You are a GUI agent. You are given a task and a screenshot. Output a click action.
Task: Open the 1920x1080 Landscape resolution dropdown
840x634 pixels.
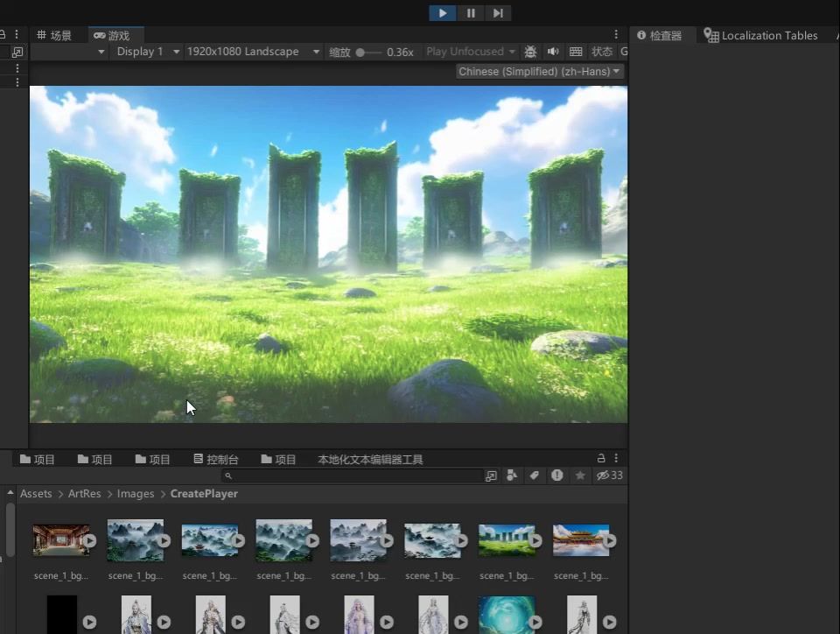point(253,52)
